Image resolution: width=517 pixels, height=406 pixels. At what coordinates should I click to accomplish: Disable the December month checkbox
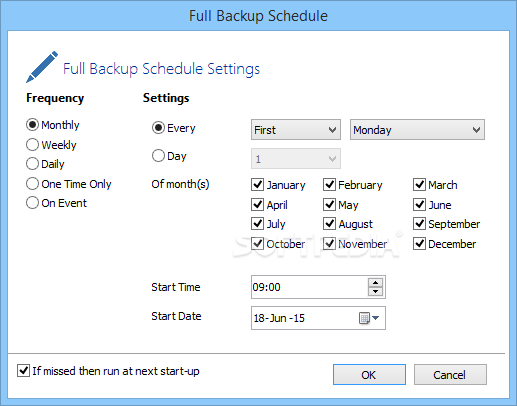(x=419, y=244)
